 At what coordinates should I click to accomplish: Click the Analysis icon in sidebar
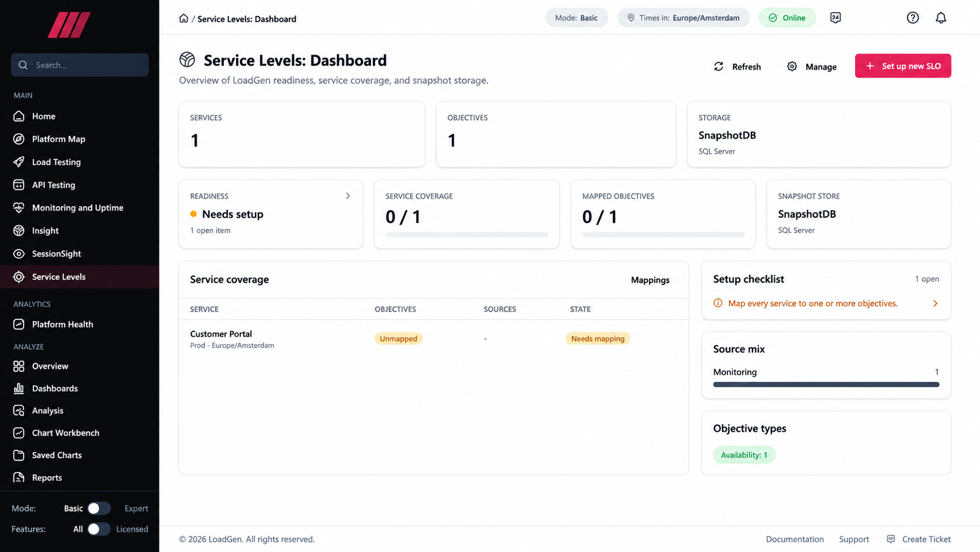click(x=19, y=411)
